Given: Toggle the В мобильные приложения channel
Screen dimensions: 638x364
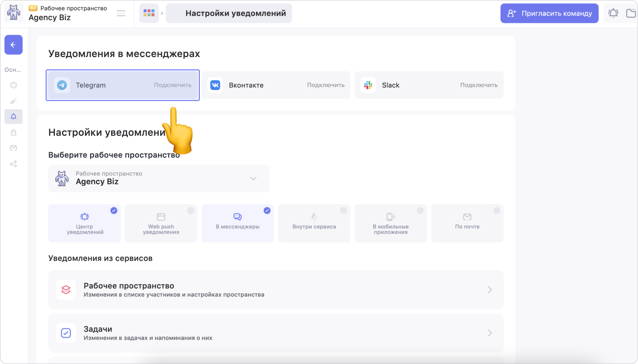Looking at the screenshot, I should click(390, 223).
